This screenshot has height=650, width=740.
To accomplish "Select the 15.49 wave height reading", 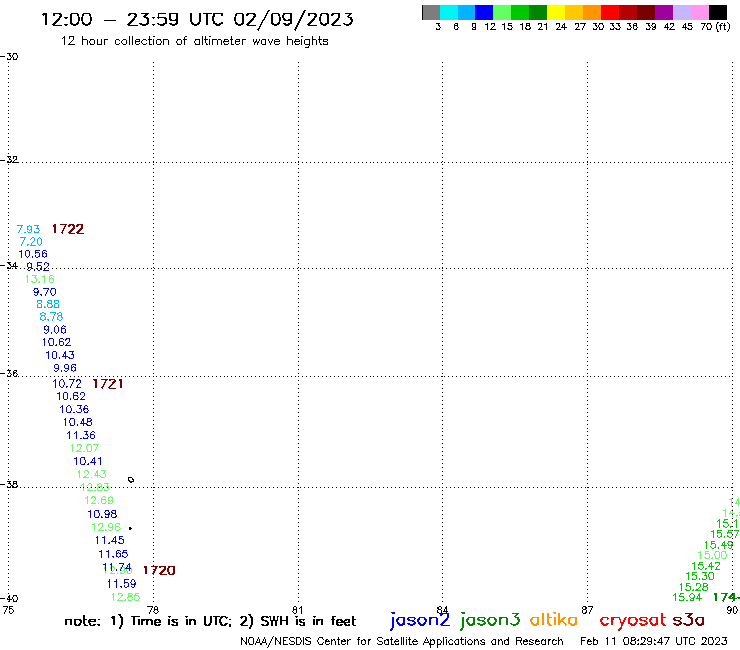I will (719, 545).
